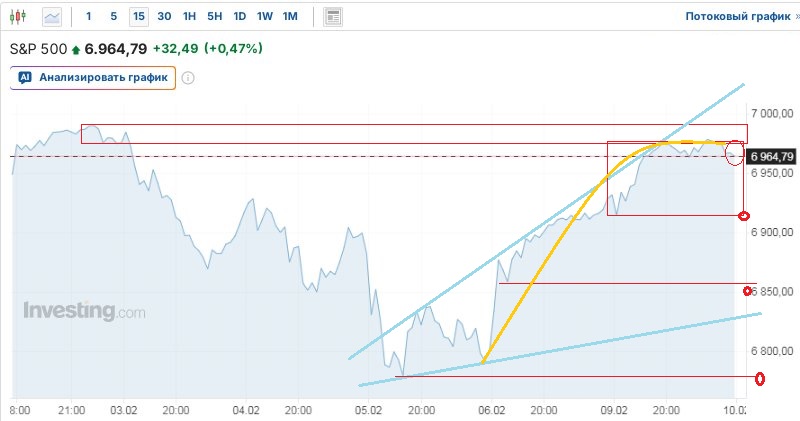The image size is (800, 421).
Task: Select the 1 minute timeframe
Action: [x=89, y=17]
